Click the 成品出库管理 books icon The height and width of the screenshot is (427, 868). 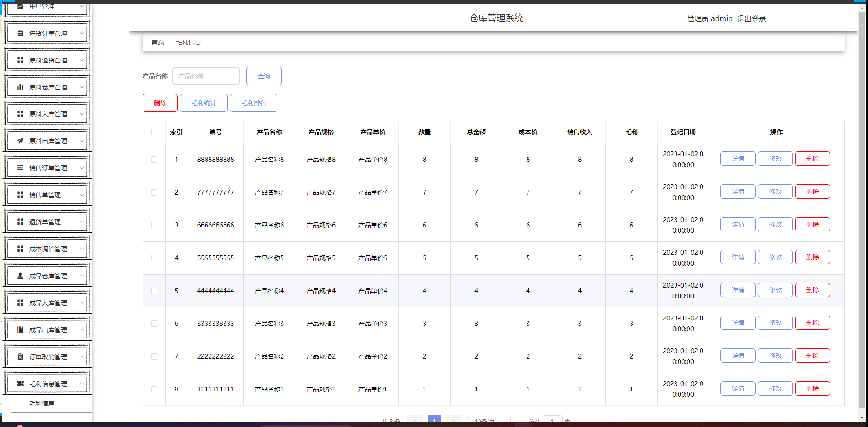click(20, 330)
